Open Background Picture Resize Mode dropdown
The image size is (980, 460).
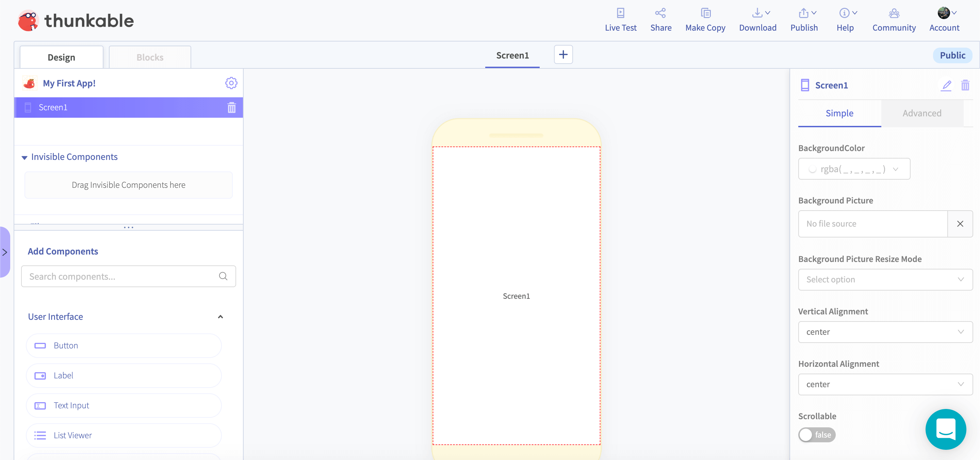pyautogui.click(x=885, y=279)
